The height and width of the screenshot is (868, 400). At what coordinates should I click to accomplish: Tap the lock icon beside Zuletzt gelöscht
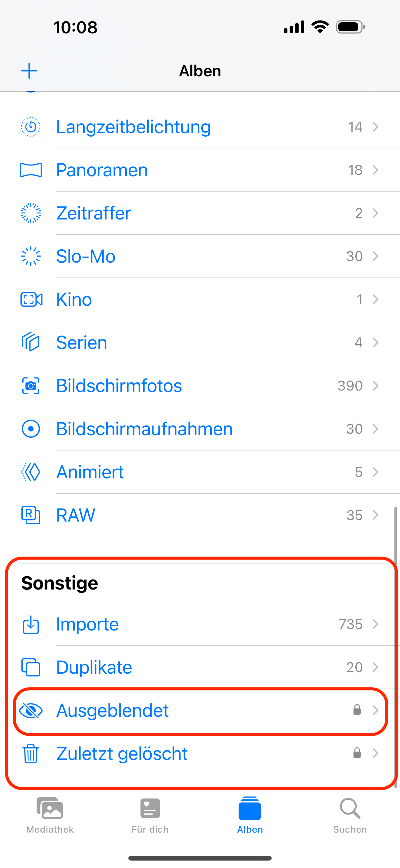tap(357, 753)
